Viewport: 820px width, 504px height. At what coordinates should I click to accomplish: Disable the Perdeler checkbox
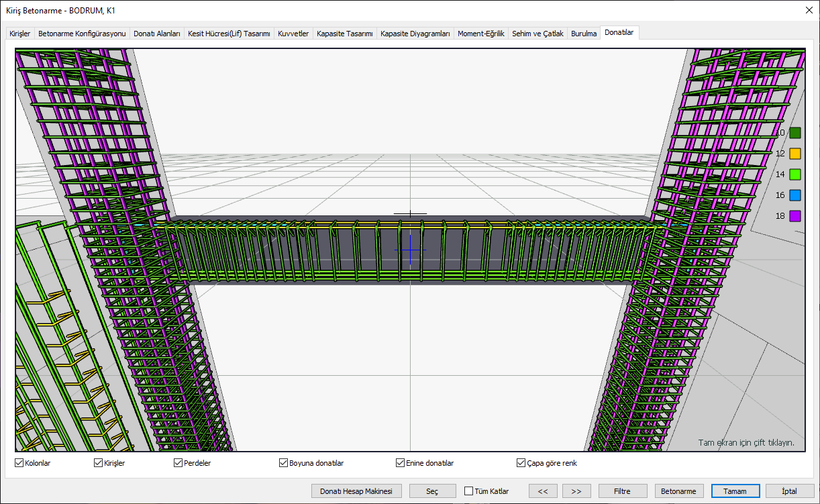(178, 463)
